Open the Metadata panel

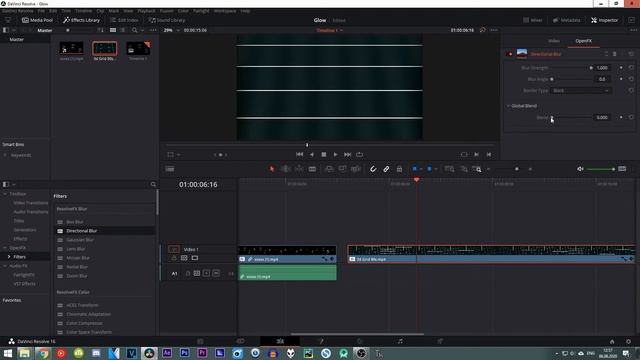[x=567, y=20]
